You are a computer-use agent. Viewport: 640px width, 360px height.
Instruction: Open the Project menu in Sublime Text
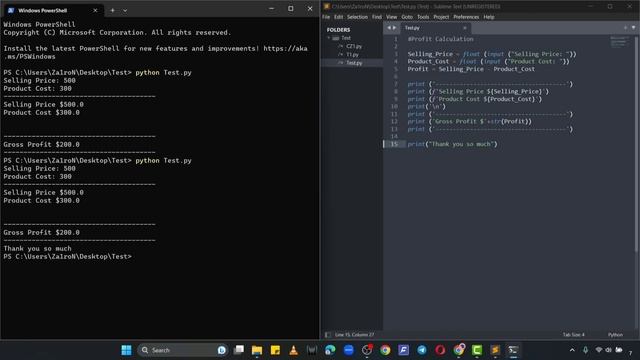point(441,17)
